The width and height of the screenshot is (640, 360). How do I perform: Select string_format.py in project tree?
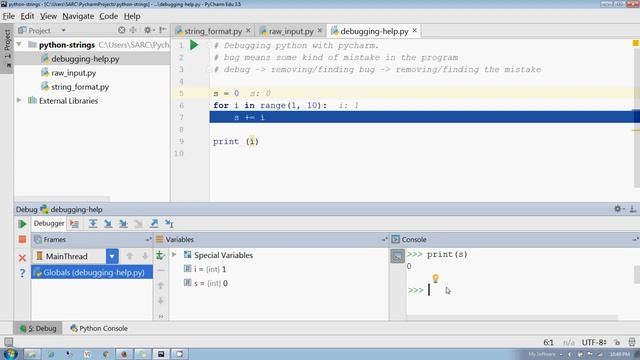point(80,87)
